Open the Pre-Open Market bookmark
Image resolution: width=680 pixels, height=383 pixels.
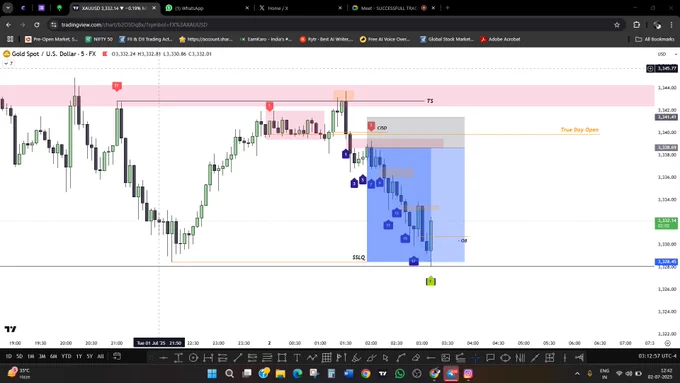tap(52, 39)
